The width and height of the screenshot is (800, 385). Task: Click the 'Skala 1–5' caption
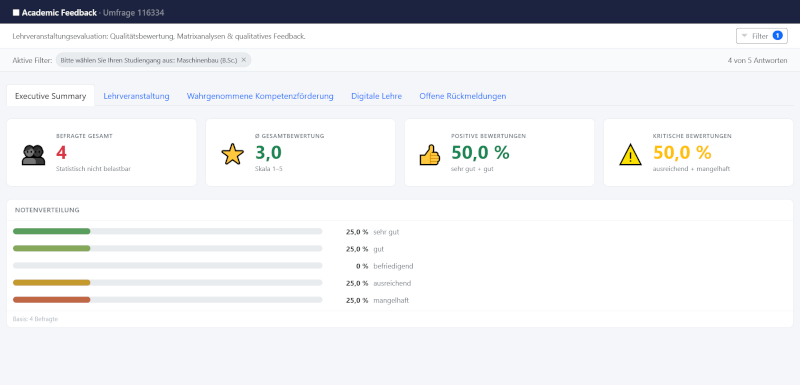point(269,169)
